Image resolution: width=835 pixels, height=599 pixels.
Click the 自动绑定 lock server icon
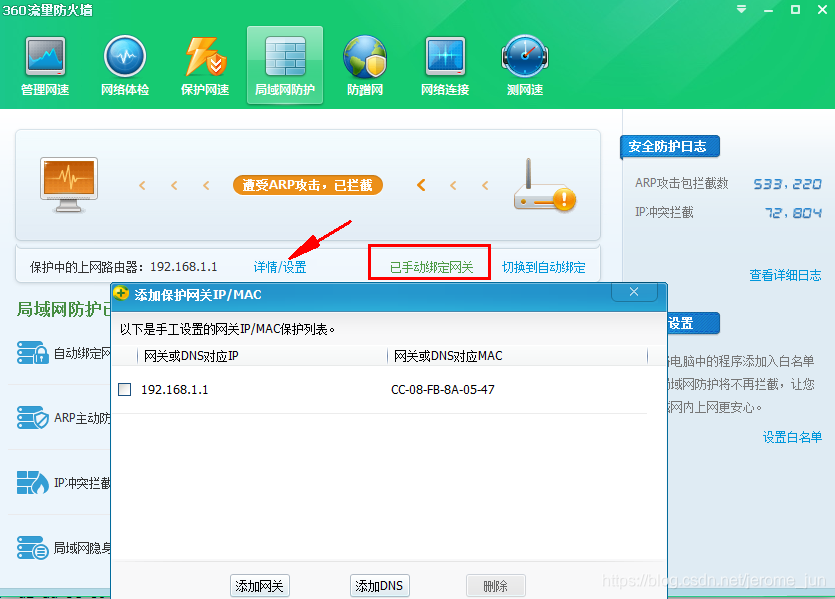(x=32, y=352)
